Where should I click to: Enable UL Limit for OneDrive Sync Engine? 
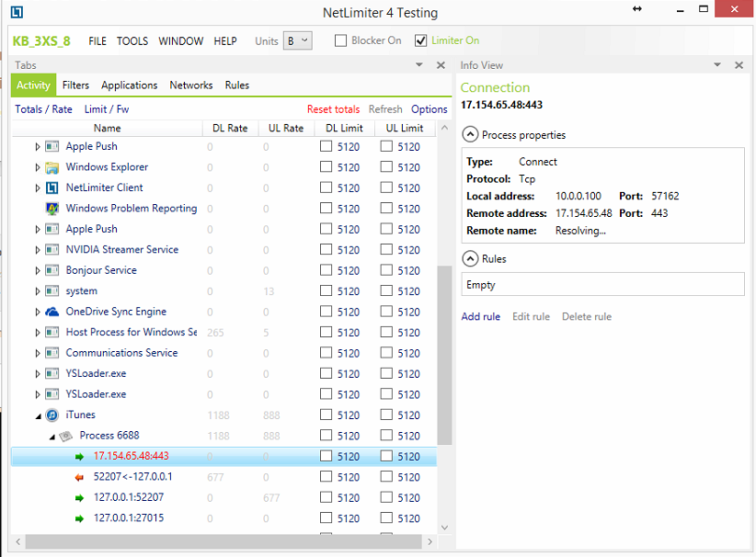coord(386,312)
